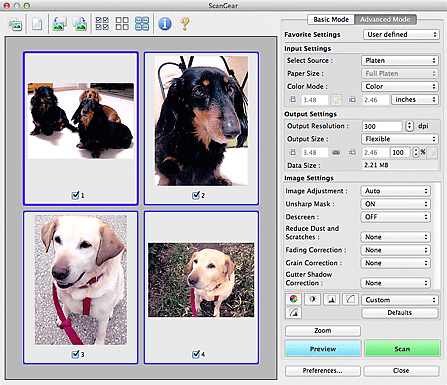Rotate image right using toolbar icon
Screen dimensions: 447x385
[x=80, y=24]
